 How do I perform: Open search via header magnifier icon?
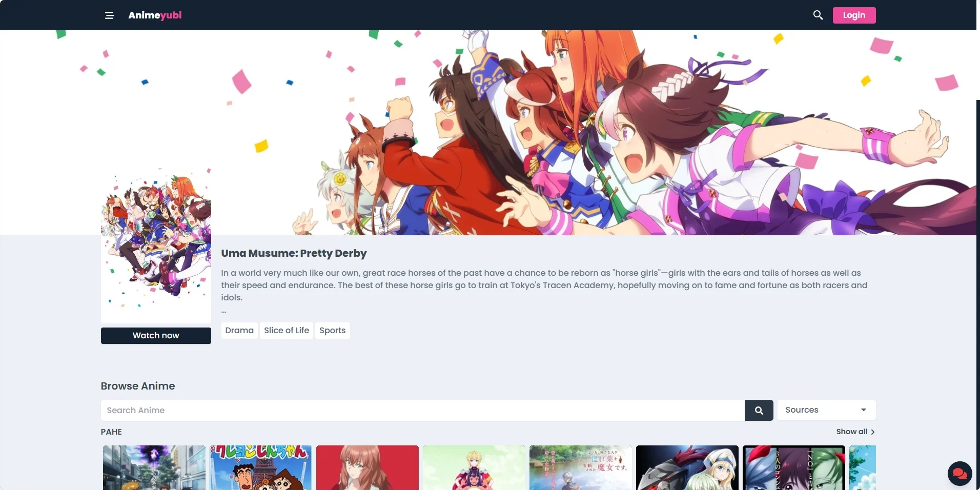(818, 15)
